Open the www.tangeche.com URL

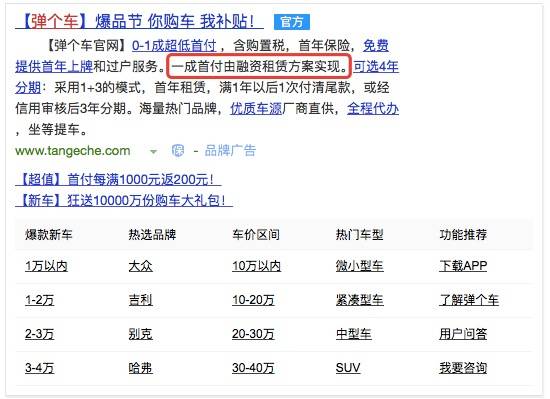coord(73,151)
